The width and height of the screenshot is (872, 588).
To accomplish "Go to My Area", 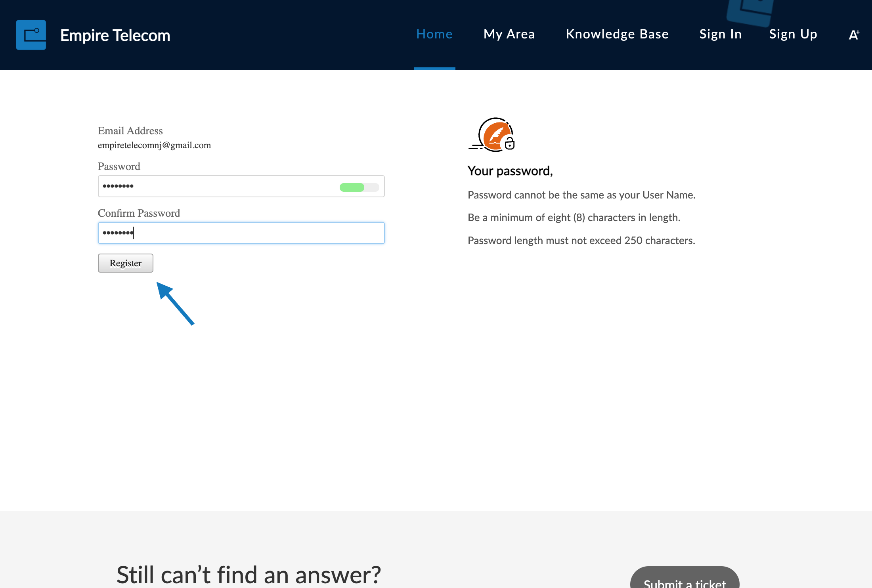I will (509, 34).
